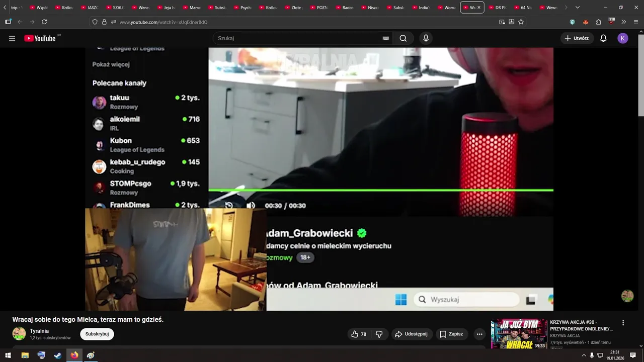Like the video with 78 likes
Viewport: 644px width, 362px height.
(x=359, y=334)
